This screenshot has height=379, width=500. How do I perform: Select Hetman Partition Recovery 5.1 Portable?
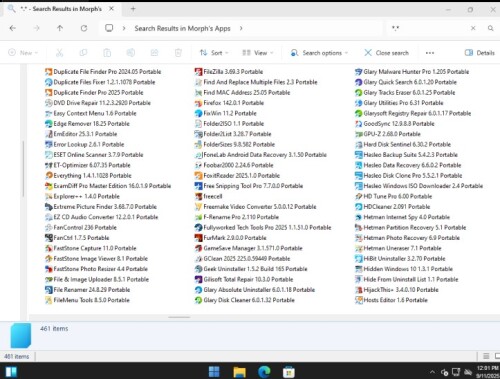(x=410, y=228)
